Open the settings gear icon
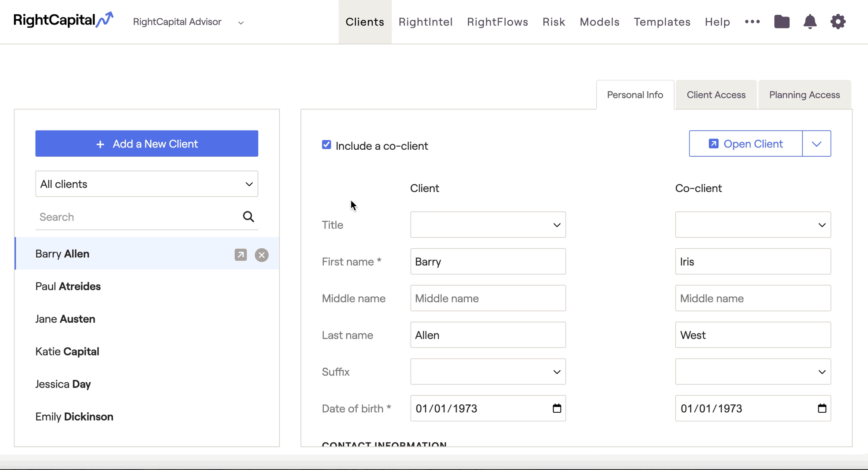This screenshot has width=868, height=470. point(838,21)
